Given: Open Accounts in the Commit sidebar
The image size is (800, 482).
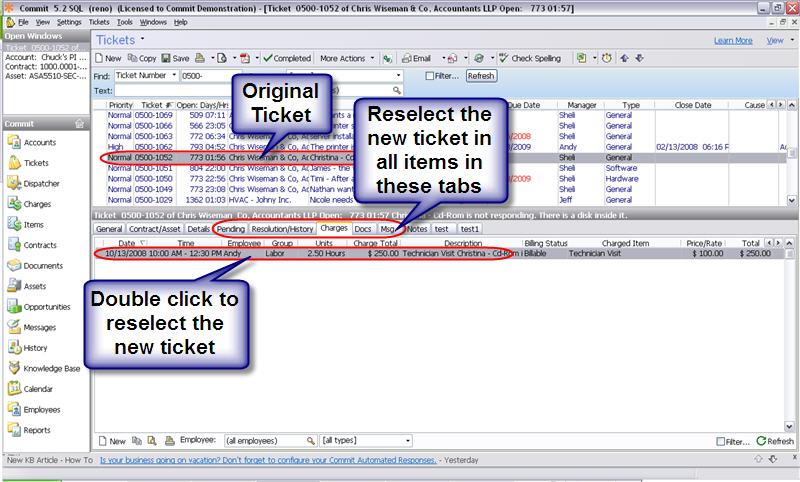Looking at the screenshot, I should pos(40,143).
